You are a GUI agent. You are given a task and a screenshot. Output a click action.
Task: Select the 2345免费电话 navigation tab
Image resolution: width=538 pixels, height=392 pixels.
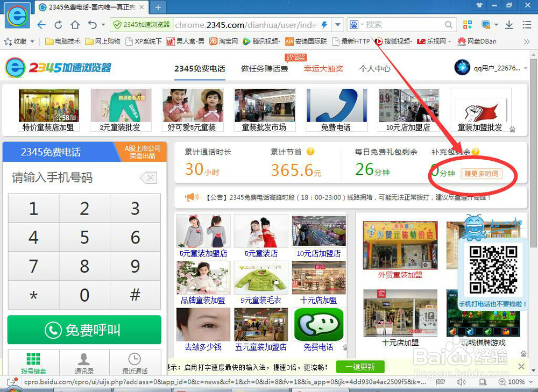pos(200,69)
